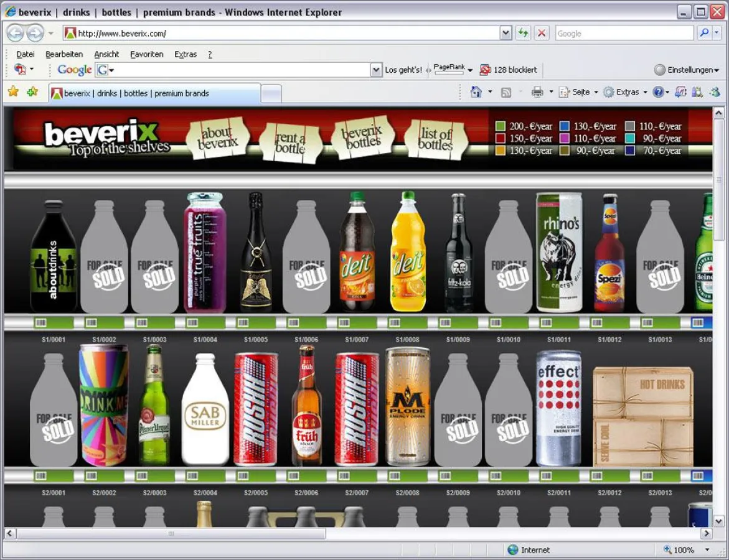Click the magnifier icon in the Google search box
Image resolution: width=729 pixels, height=560 pixels.
pos(703,33)
